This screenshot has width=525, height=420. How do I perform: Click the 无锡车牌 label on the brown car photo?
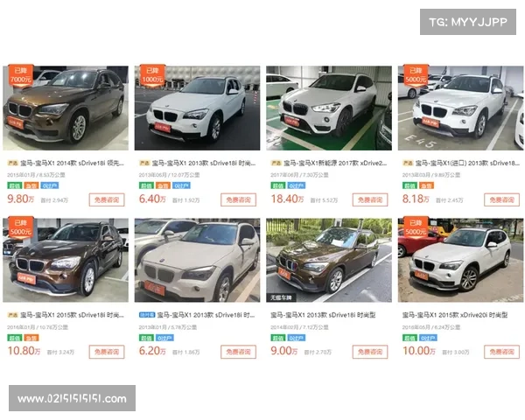[x=281, y=297]
